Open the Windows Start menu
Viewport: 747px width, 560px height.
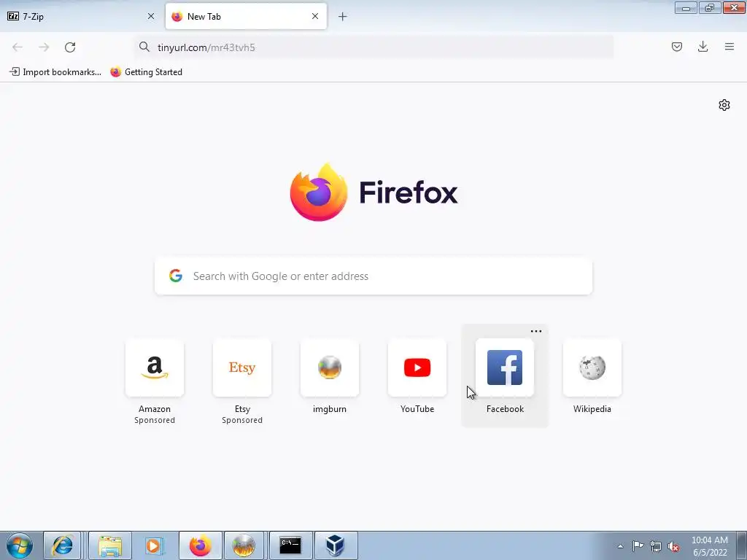point(20,545)
